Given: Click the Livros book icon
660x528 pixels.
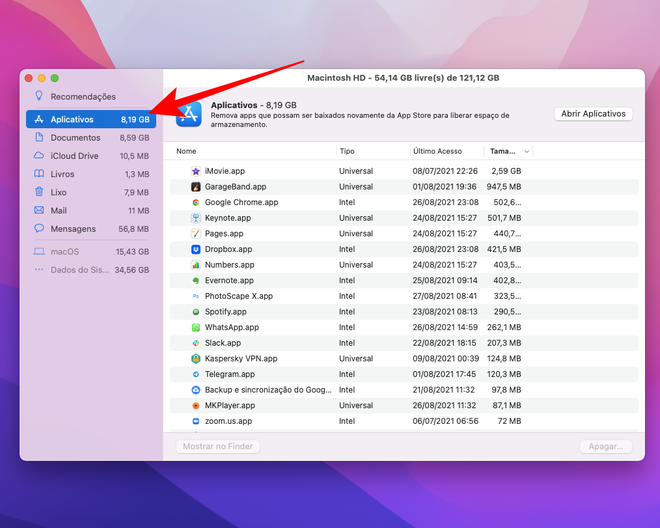Looking at the screenshot, I should point(39,173).
